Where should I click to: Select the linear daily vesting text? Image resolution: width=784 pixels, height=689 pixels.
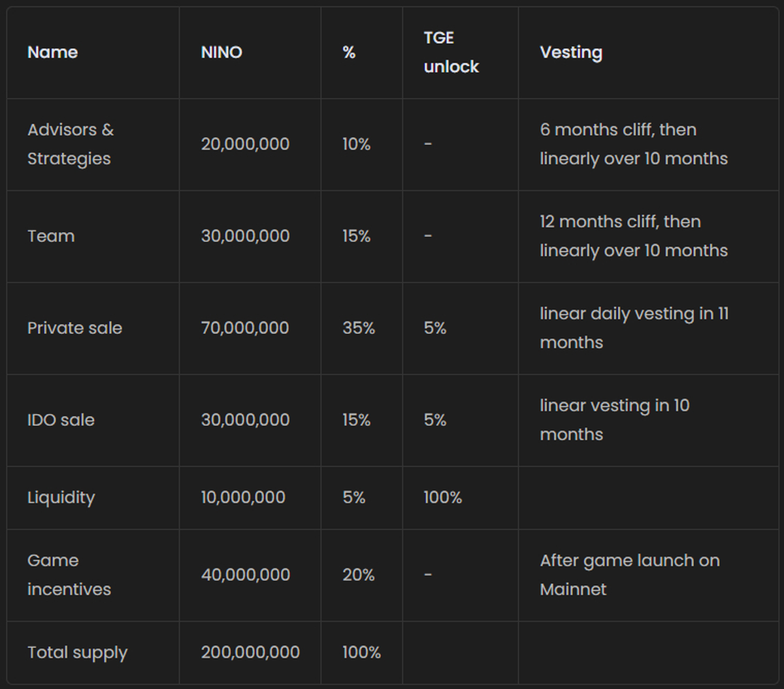pos(633,328)
